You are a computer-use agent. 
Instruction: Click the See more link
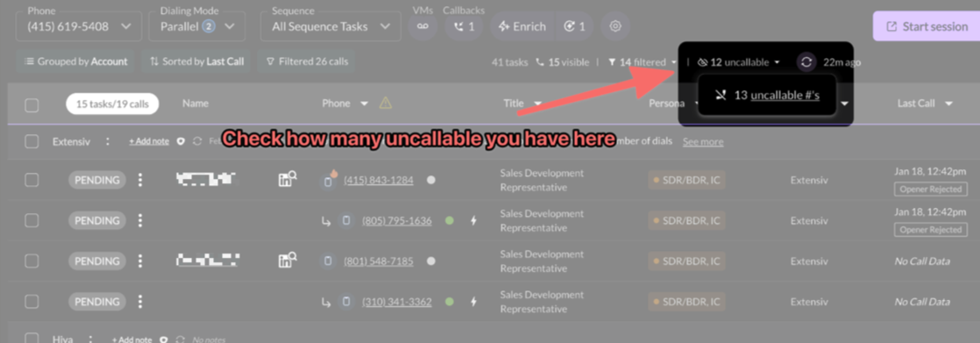703,141
